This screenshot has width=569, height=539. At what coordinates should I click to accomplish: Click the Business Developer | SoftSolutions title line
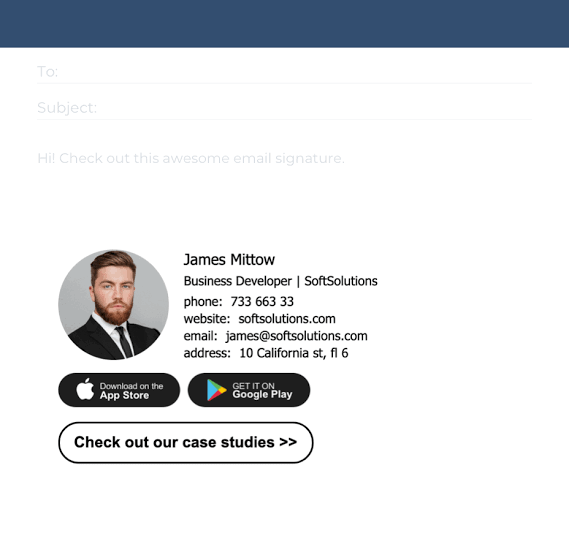tap(281, 281)
